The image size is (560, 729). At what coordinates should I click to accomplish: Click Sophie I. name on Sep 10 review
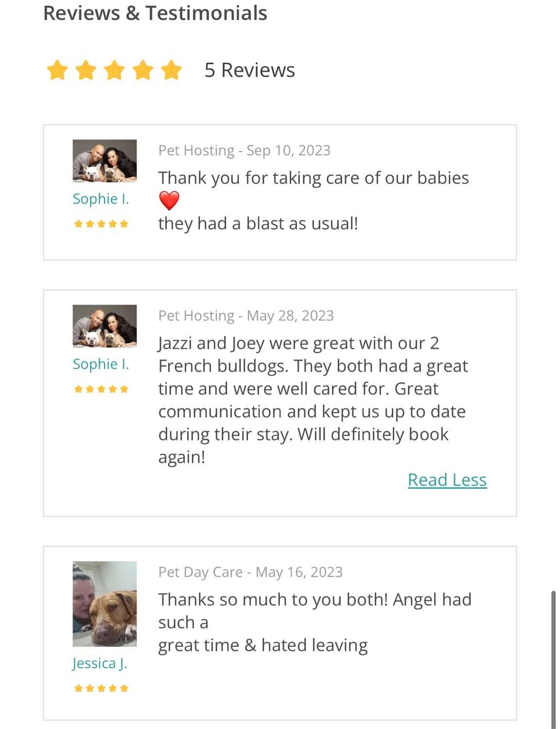click(101, 199)
